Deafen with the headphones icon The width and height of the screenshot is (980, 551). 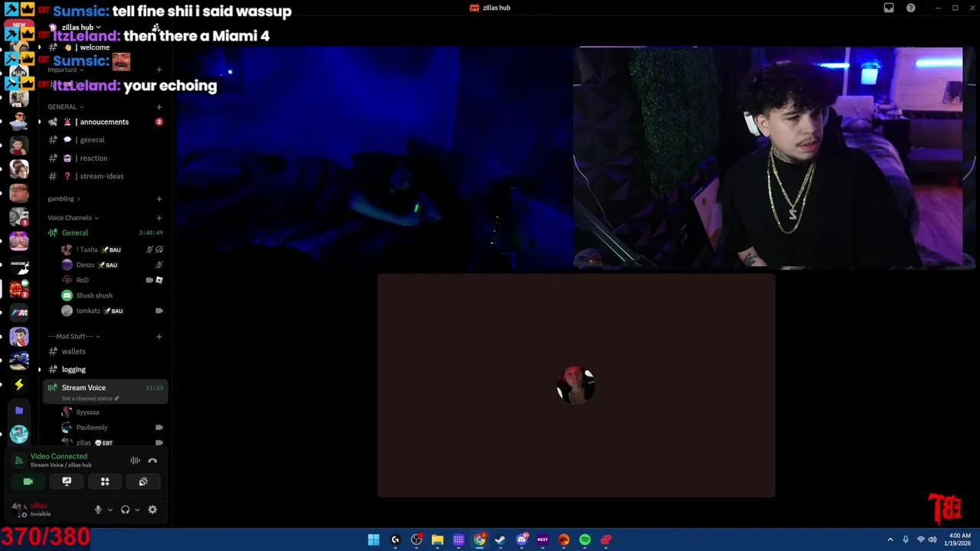126,510
